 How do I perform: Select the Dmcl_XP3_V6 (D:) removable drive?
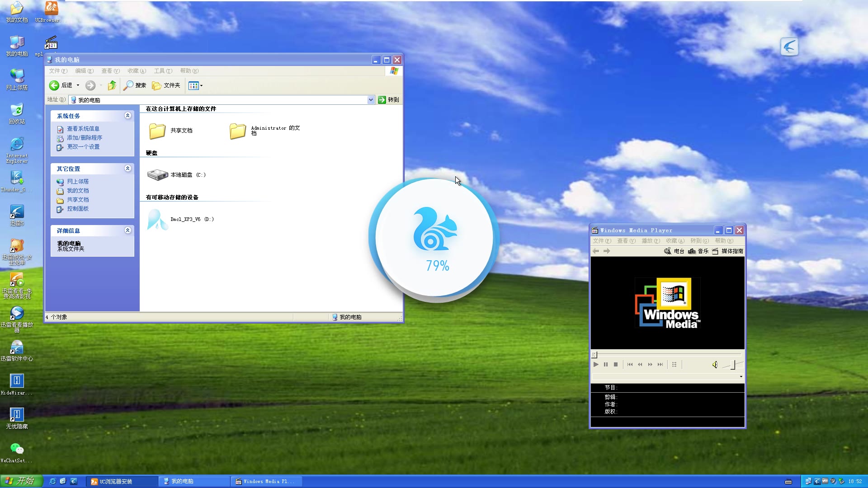(x=158, y=220)
